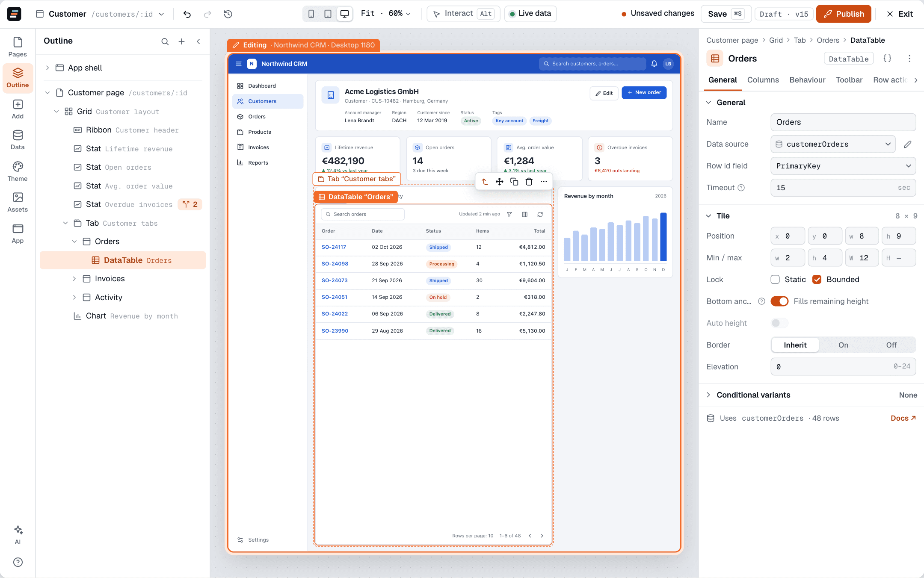Set Border to On
Screen dimensions: 924x578
tap(843, 345)
